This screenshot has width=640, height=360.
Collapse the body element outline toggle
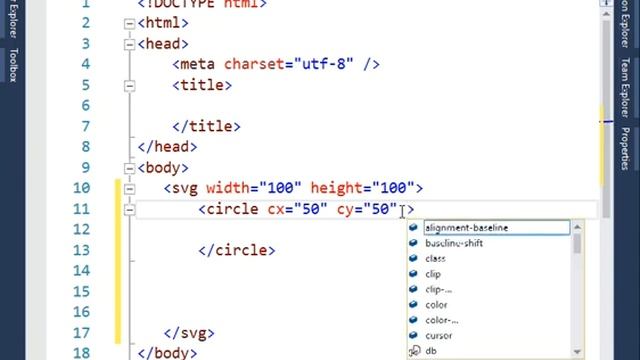(129, 168)
